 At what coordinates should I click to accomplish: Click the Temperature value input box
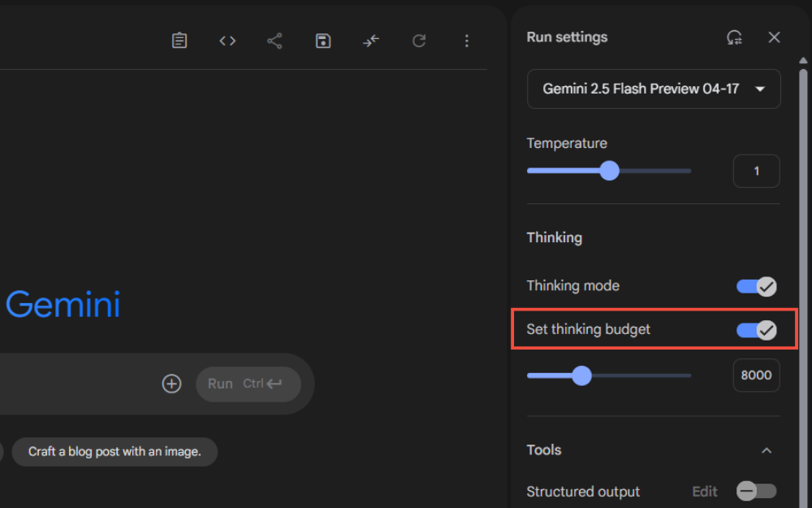[x=757, y=171]
